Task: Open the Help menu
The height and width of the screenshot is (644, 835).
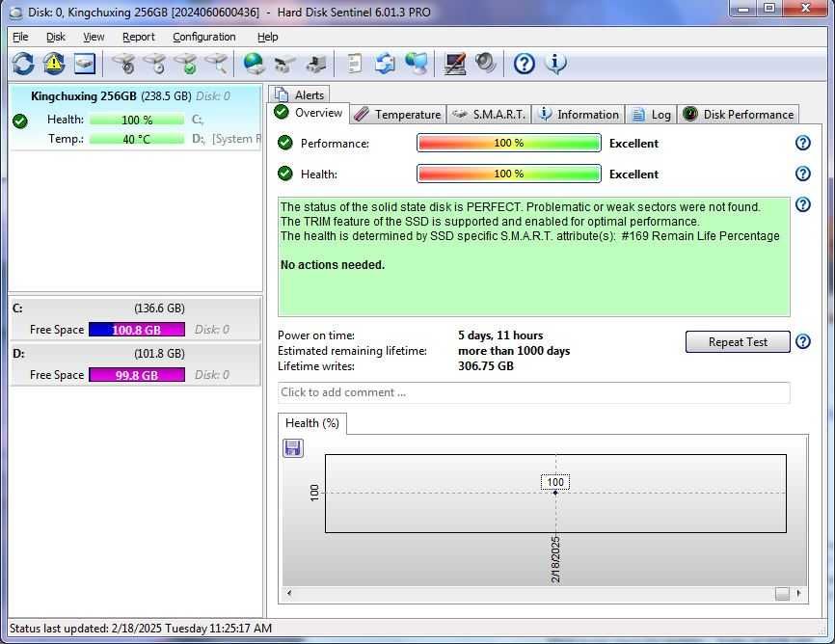Action: (x=267, y=37)
